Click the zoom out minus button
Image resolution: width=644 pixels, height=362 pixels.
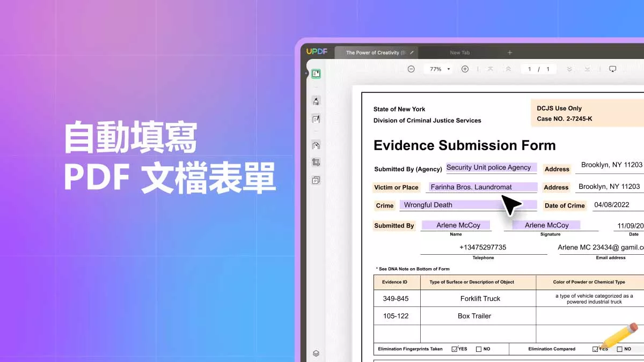pyautogui.click(x=411, y=69)
